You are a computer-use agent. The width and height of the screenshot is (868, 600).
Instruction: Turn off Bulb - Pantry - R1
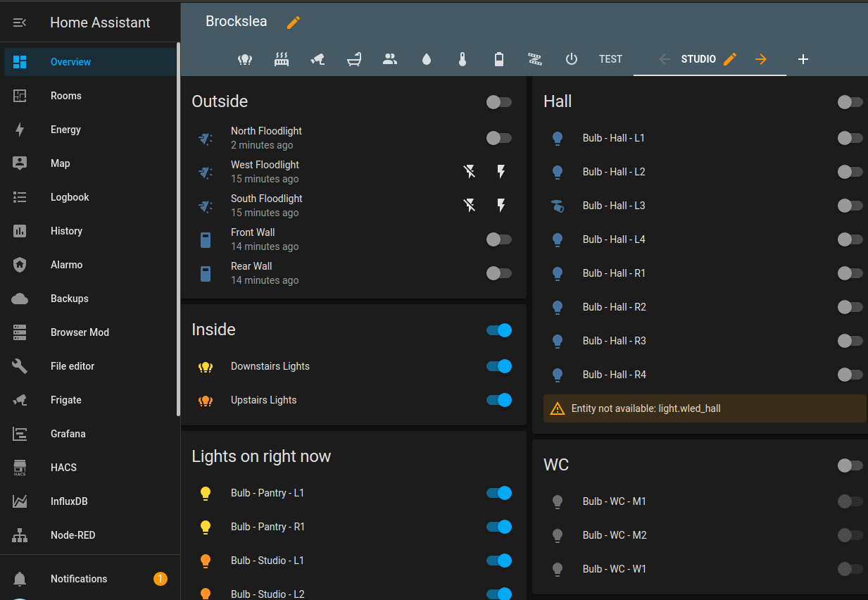click(499, 527)
